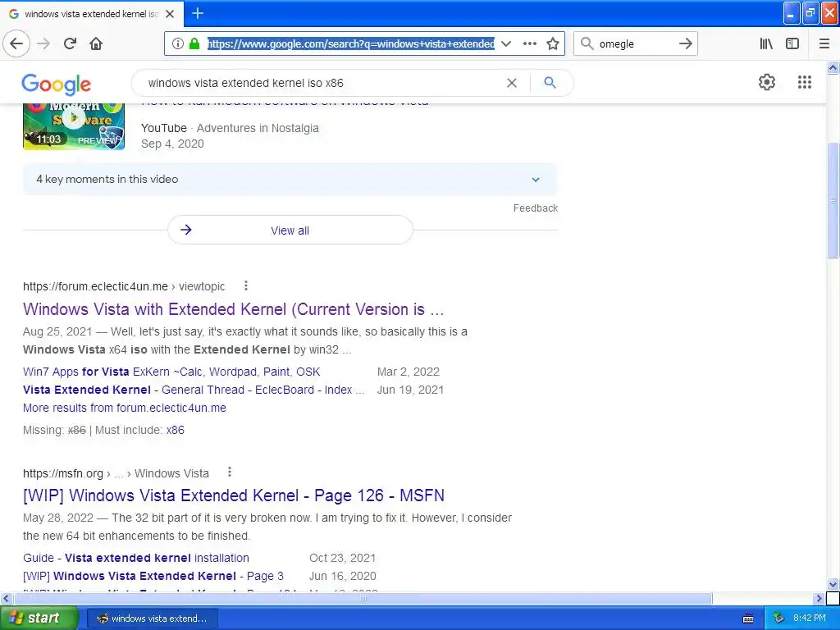
Task: Clear the Google search query with X
Action: [x=512, y=83]
